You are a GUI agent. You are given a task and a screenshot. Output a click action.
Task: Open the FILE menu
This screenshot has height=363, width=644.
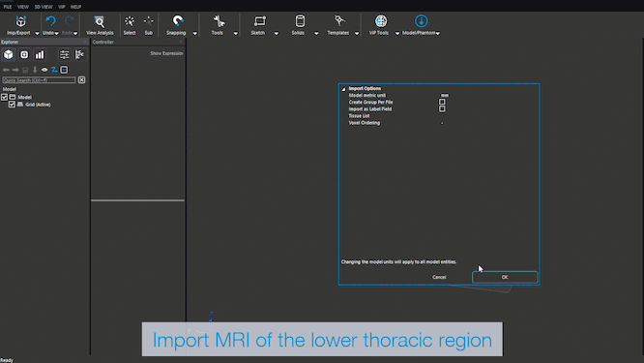tap(8, 7)
